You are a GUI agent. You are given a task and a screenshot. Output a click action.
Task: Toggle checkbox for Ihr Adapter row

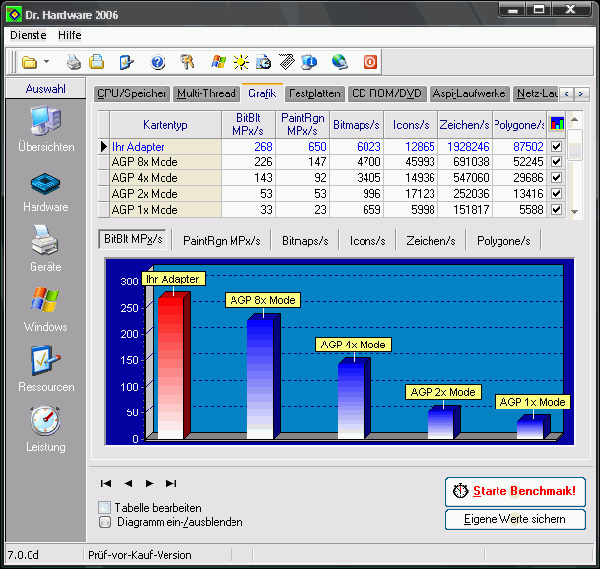tap(556, 147)
